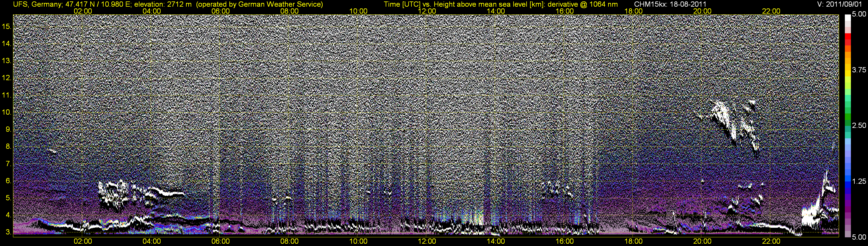The image size is (868, 246).
Task: Click the 04:00 label on the upper time axis
Action: tap(152, 11)
